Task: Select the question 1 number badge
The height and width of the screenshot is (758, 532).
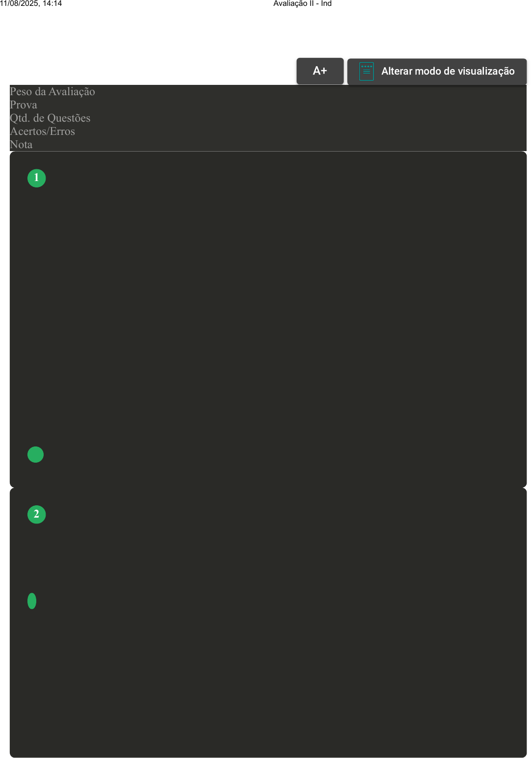Action: click(36, 178)
